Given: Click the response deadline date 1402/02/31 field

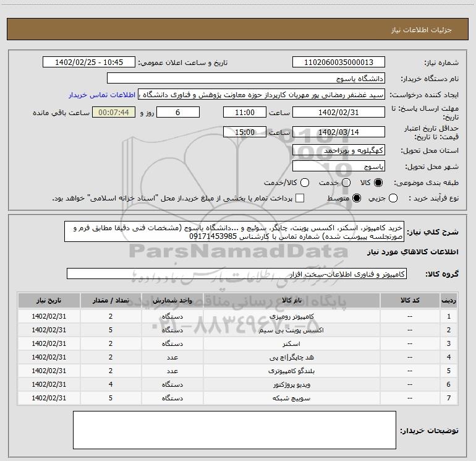Looking at the screenshot, I should (339, 112).
